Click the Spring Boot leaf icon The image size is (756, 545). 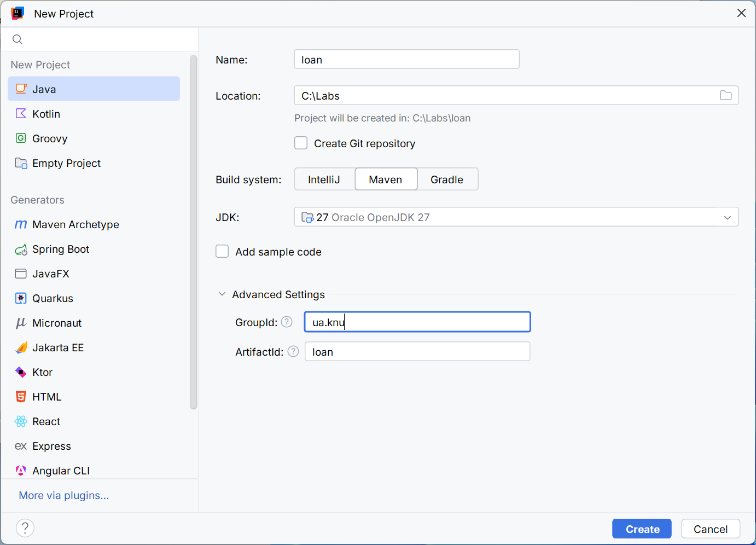(x=21, y=250)
